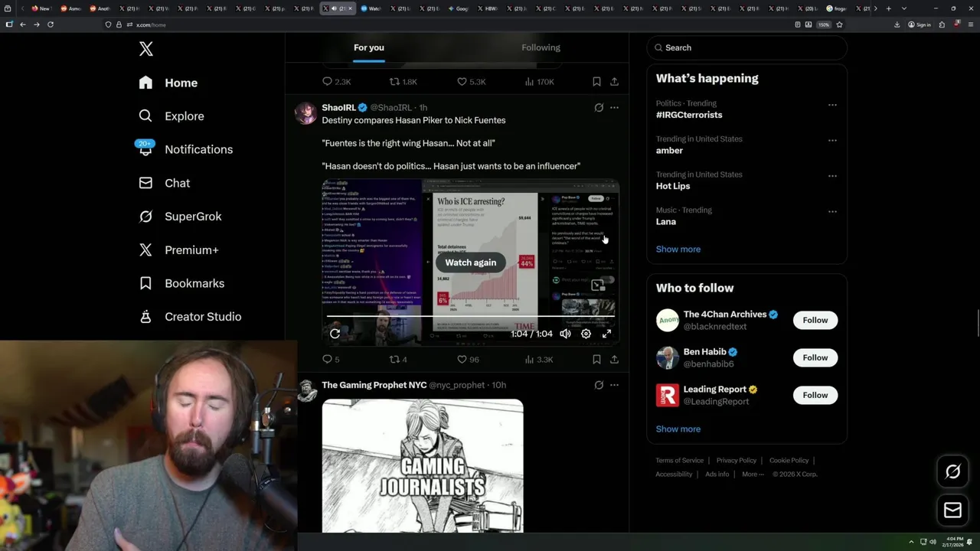Image resolution: width=980 pixels, height=551 pixels.
Task: Open more options for #IRGCterrorists trend
Action: tap(832, 105)
